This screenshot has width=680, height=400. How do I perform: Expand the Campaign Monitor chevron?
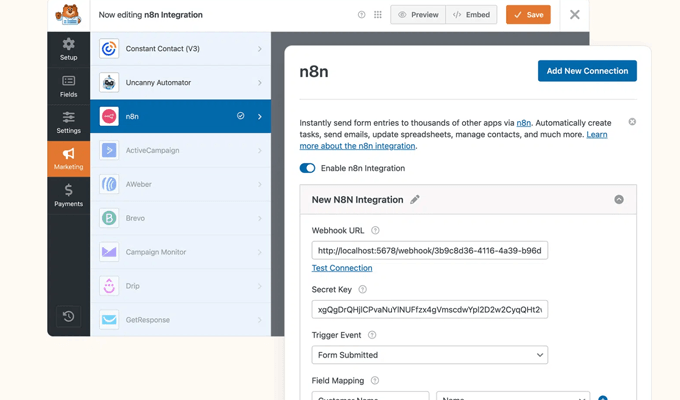coord(260,252)
